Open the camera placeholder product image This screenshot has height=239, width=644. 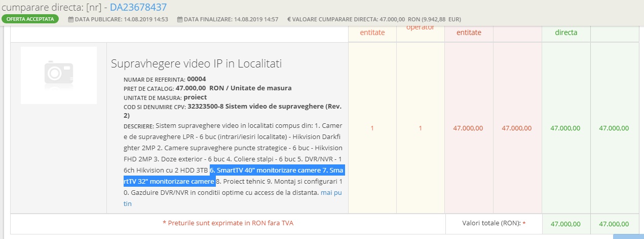pos(59,75)
